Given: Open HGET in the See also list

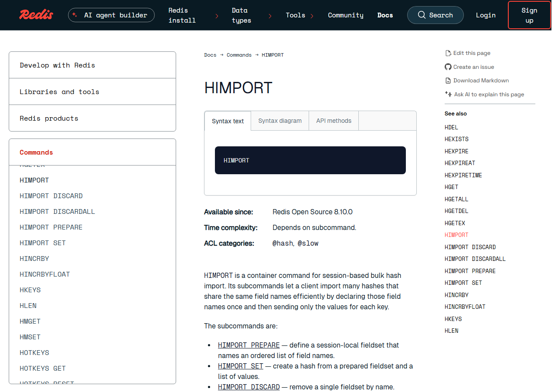Looking at the screenshot, I should (x=451, y=187).
